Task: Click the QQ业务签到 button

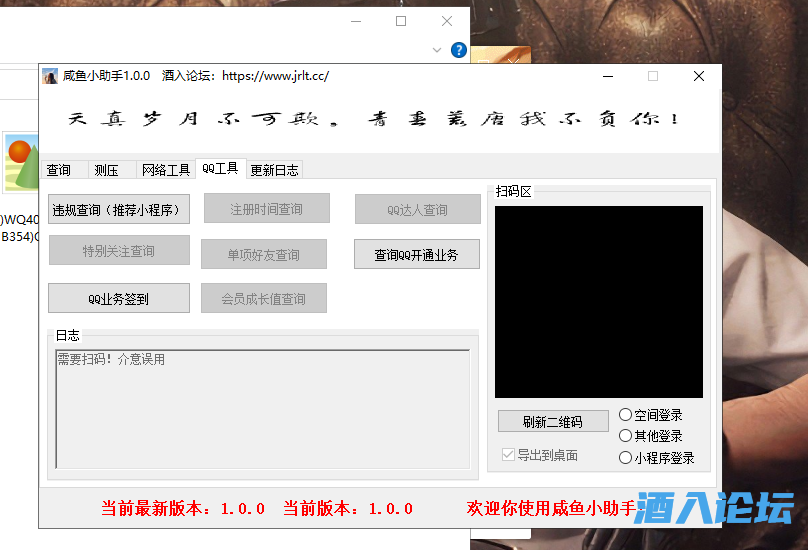Action: tap(119, 298)
